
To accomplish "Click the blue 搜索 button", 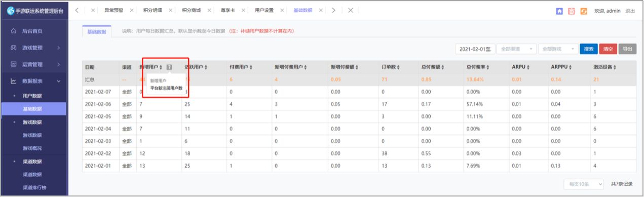I will pos(588,49).
